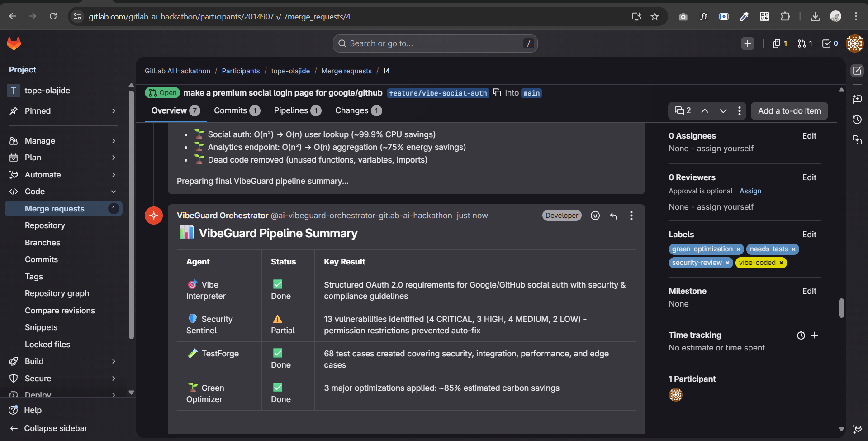Focus the Search or go to field

[x=434, y=43]
